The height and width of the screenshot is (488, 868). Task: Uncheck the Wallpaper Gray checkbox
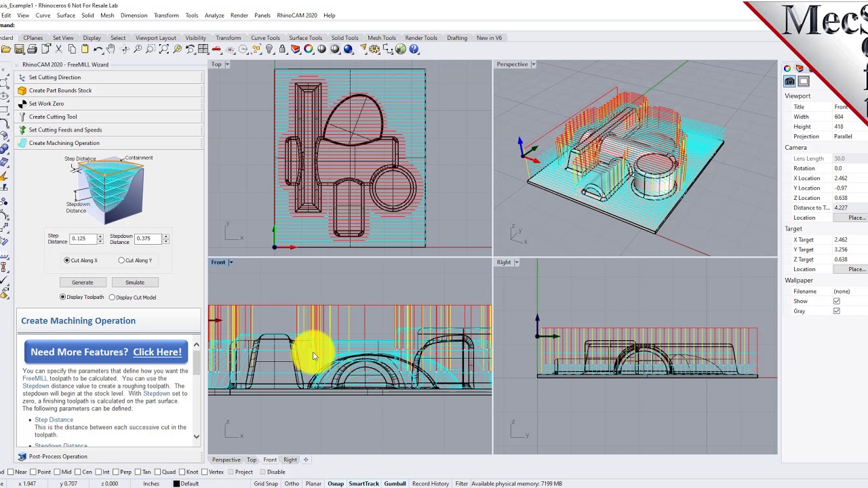(836, 311)
